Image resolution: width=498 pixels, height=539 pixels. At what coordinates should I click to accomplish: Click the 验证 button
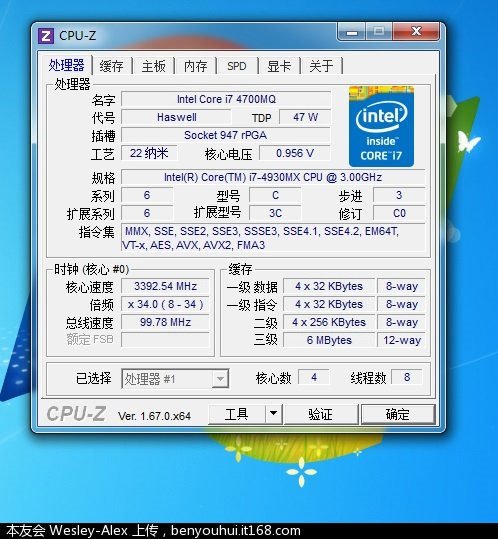pos(321,414)
